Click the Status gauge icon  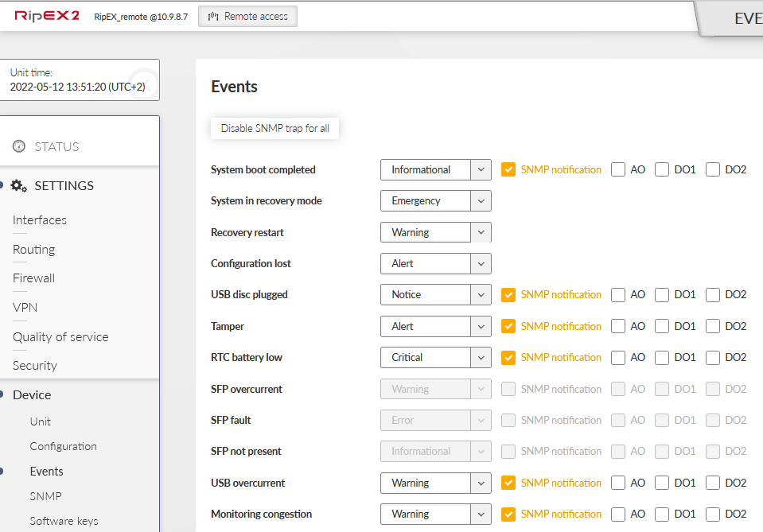(x=19, y=146)
